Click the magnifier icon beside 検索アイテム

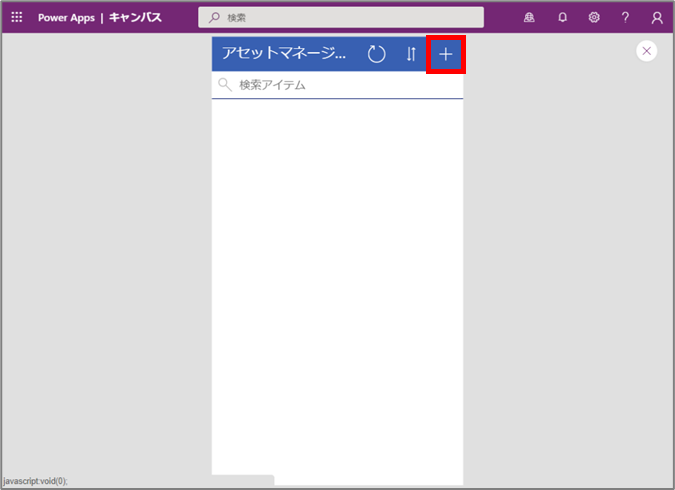[225, 84]
